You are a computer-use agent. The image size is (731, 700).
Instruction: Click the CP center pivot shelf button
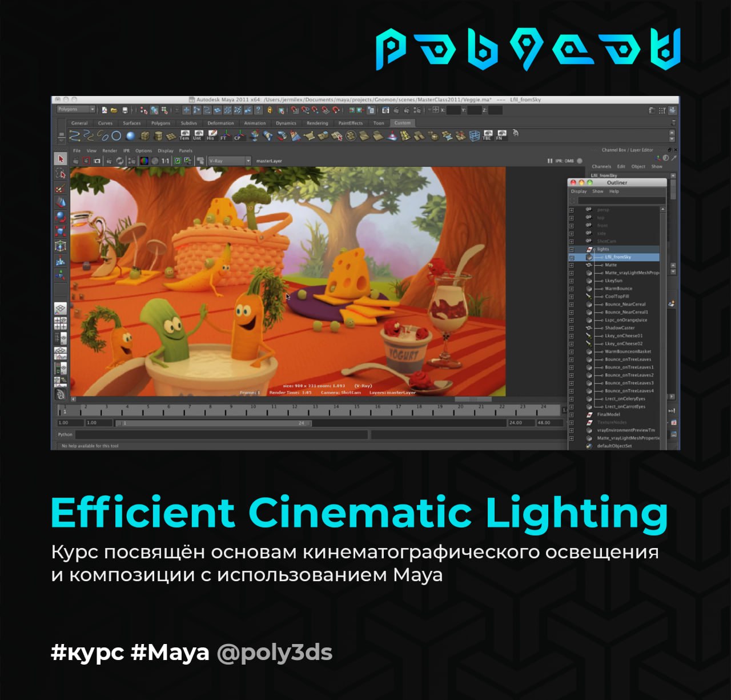[238, 135]
